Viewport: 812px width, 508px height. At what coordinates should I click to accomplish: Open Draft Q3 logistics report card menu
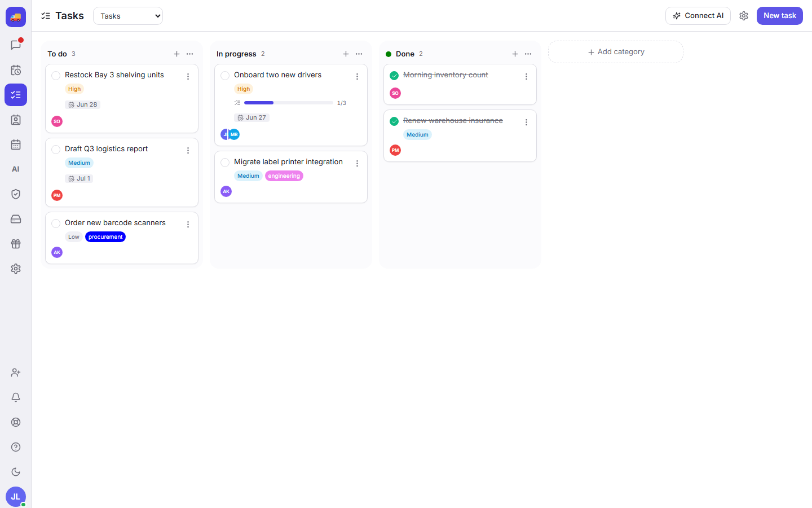coord(188,151)
